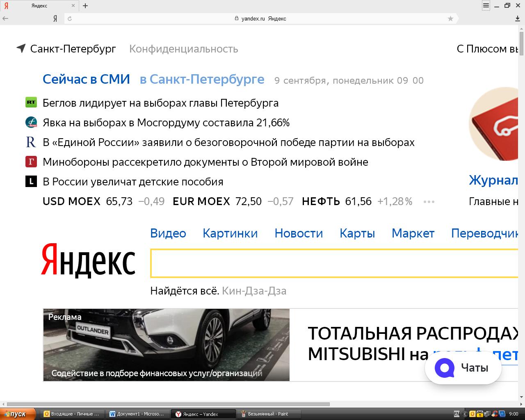Close the Яндекс browser tab
Viewport: 525px width, 420px height.
click(x=73, y=6)
